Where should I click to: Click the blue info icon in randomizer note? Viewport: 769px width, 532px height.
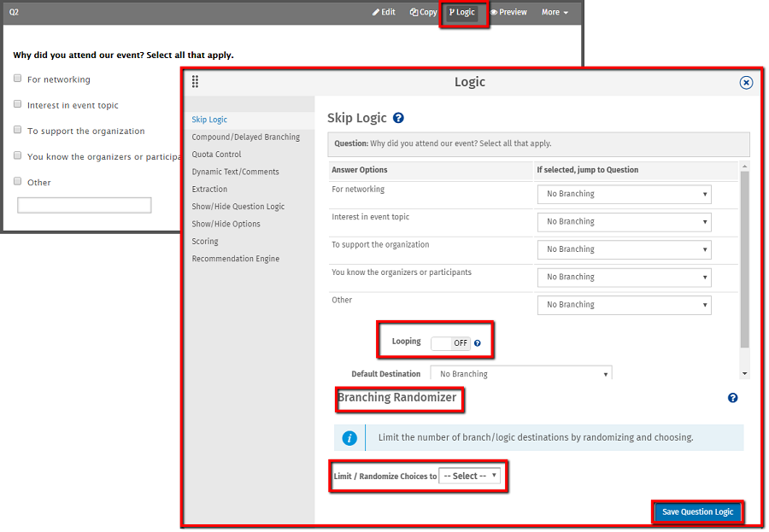pos(349,438)
